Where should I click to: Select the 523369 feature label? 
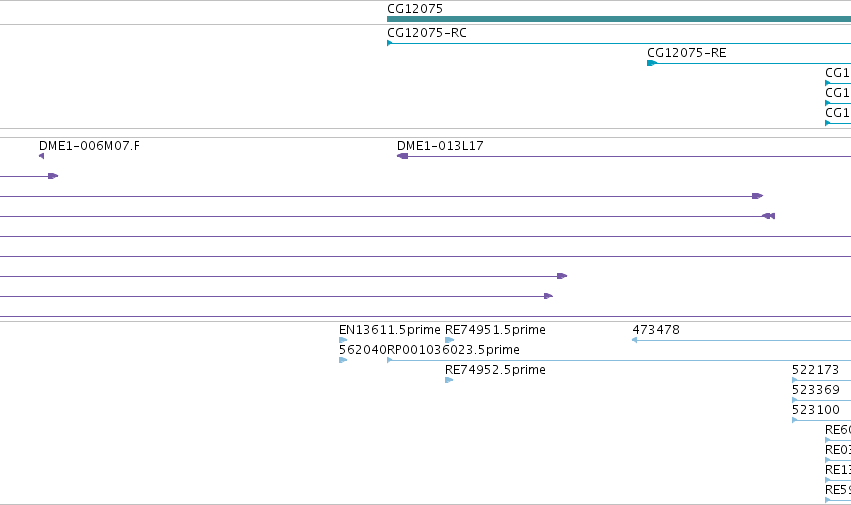(x=816, y=390)
